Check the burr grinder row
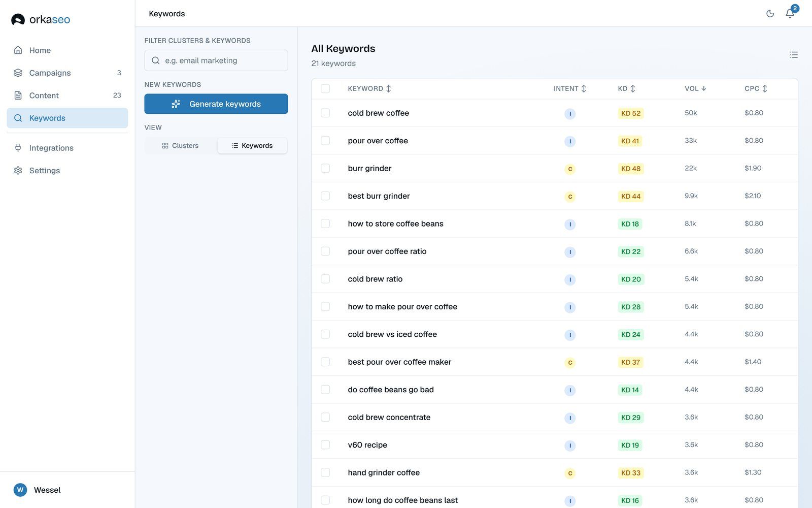This screenshot has width=812, height=508. 325,168
